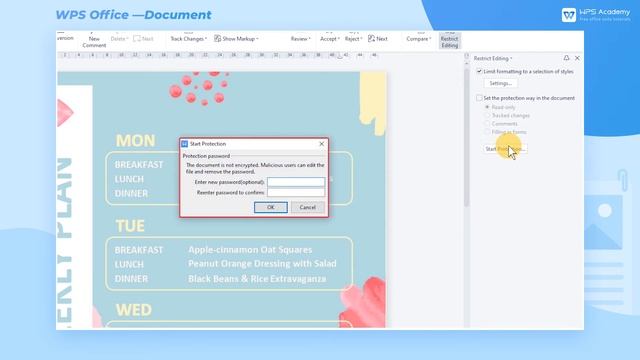Click the TUE LUNCH label
The height and width of the screenshot is (360, 640).
pos(129,264)
